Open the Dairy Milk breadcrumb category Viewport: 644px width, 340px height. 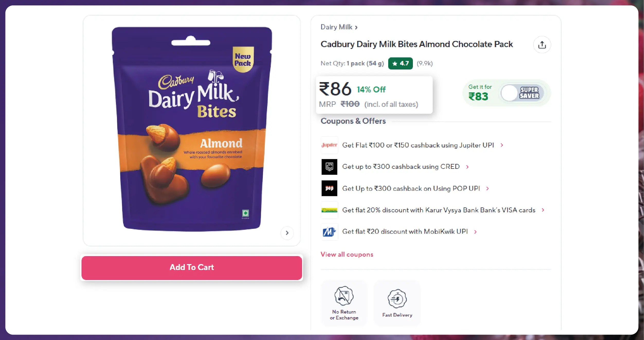(x=339, y=27)
